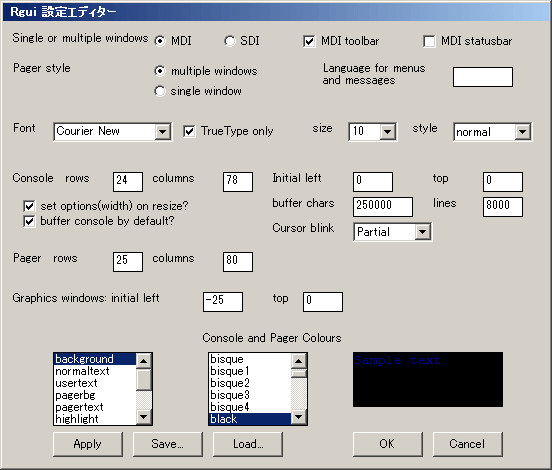Disable the MDI toolbar checkbox

click(309, 41)
